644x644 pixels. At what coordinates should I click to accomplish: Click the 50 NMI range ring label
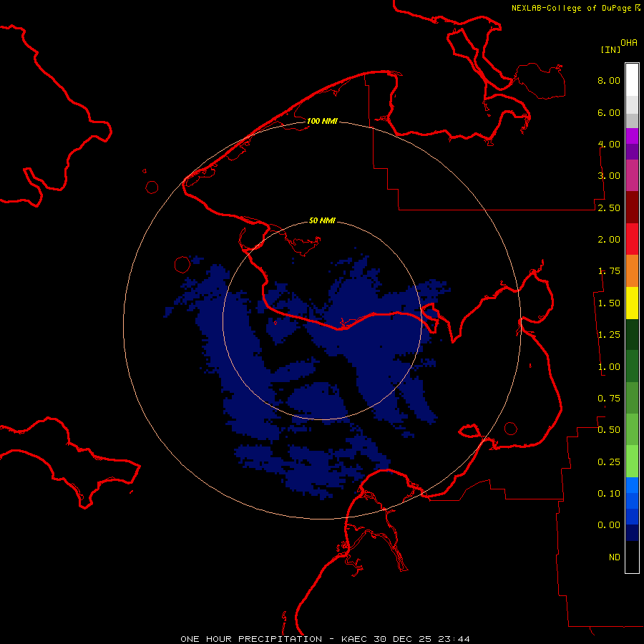pos(322,221)
